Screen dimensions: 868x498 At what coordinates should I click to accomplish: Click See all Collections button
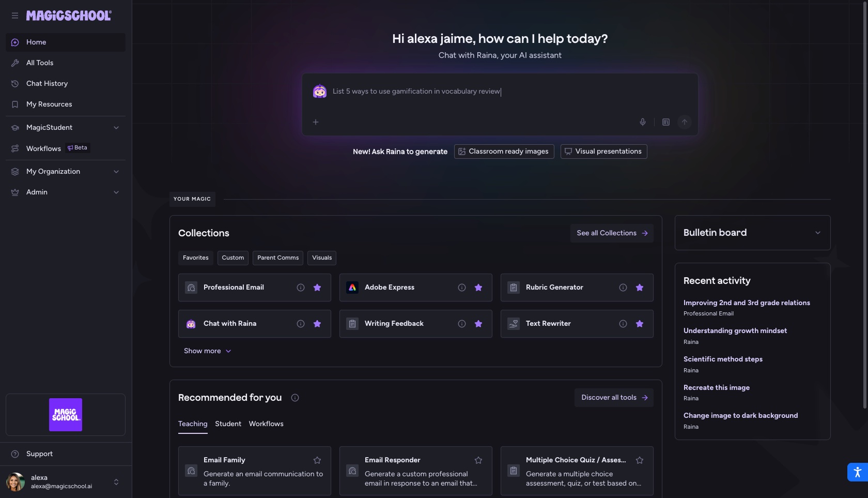612,233
